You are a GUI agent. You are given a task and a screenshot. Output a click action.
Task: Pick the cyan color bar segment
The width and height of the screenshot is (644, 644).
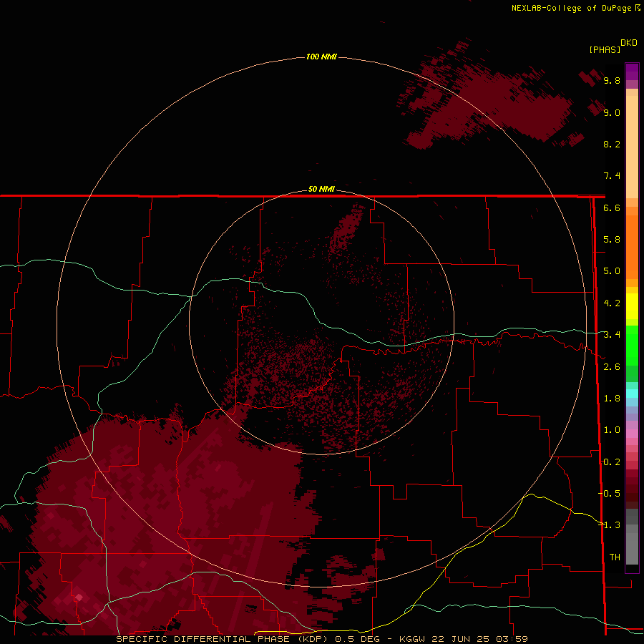point(632,394)
